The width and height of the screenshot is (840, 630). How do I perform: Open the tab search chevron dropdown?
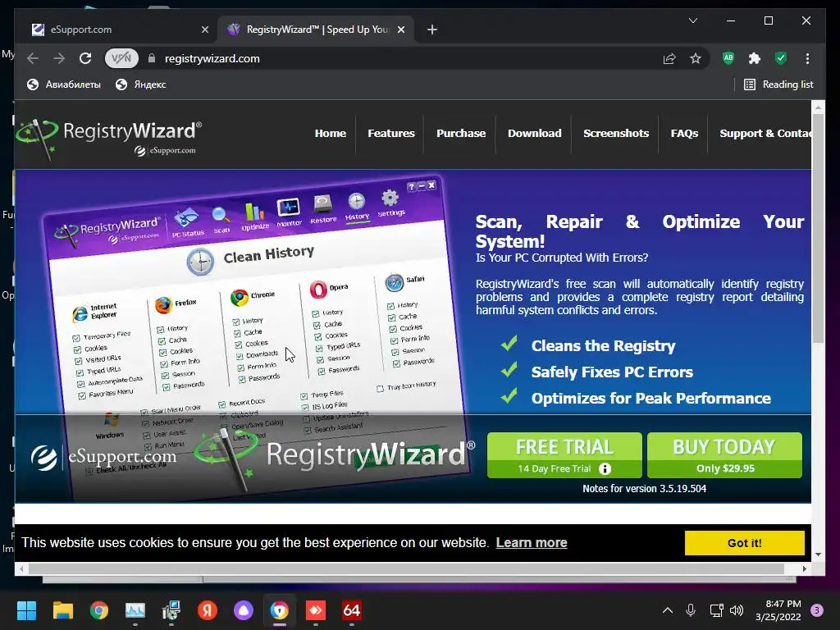(x=692, y=21)
